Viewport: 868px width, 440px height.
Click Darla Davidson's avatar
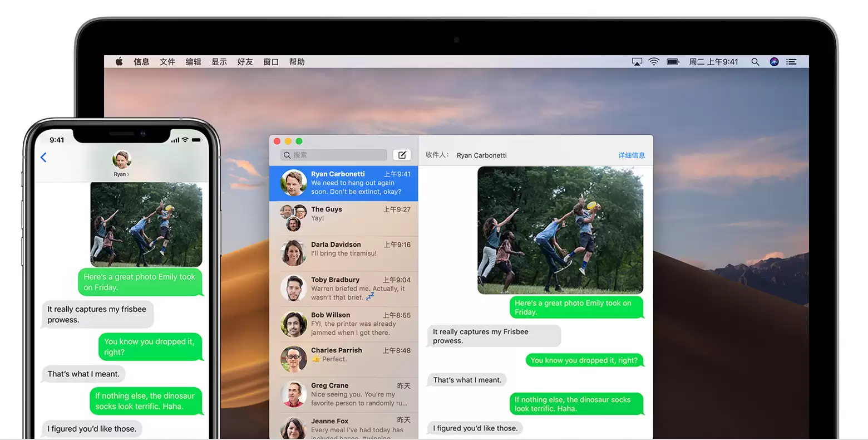294,253
